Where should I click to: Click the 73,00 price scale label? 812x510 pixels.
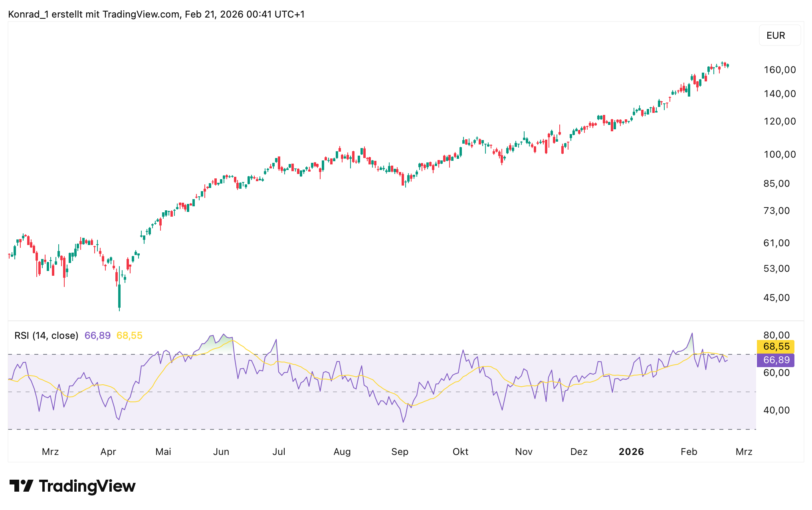(776, 211)
